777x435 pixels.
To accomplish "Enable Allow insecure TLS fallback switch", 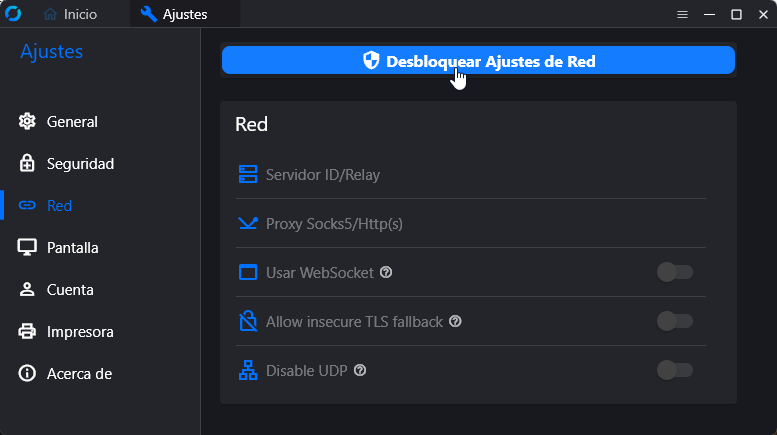I will pyautogui.click(x=674, y=321).
